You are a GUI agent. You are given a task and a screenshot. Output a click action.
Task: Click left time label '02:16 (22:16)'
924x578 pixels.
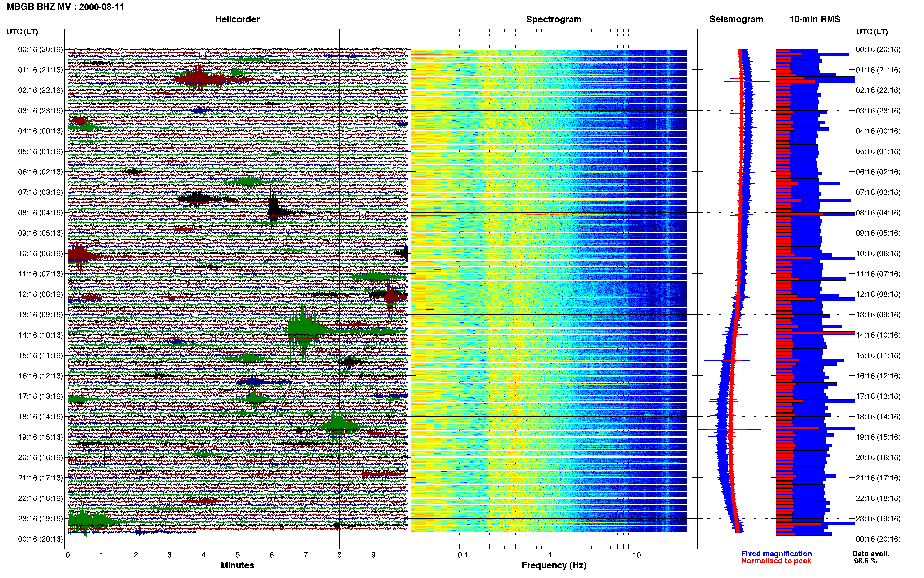41,90
